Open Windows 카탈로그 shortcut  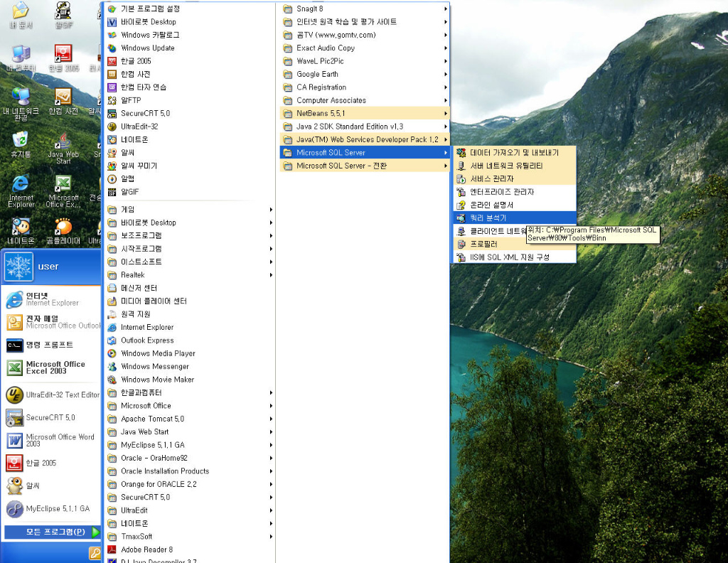[x=189, y=35]
